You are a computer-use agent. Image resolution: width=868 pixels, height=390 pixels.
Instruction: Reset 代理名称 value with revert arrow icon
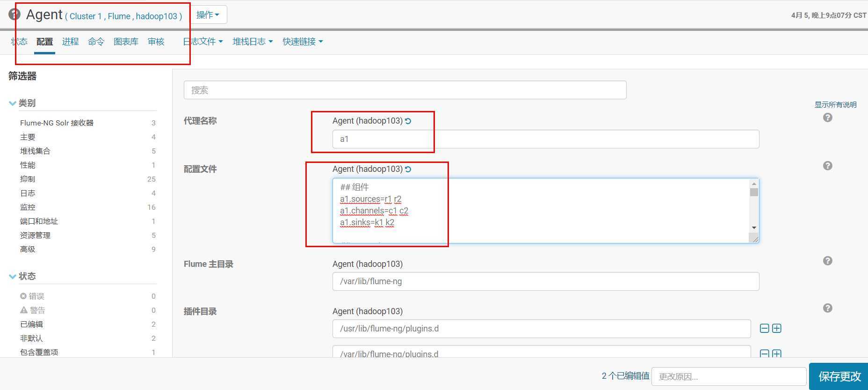pos(408,121)
